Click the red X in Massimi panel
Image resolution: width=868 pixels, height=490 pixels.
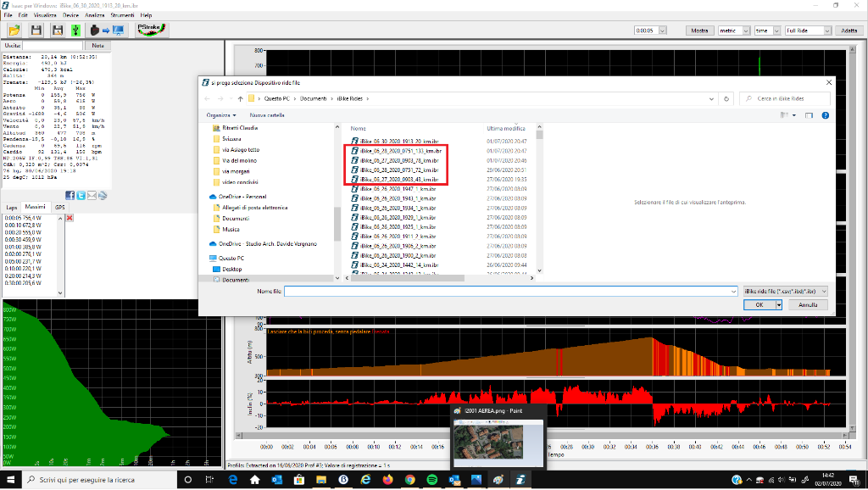pyautogui.click(x=70, y=218)
